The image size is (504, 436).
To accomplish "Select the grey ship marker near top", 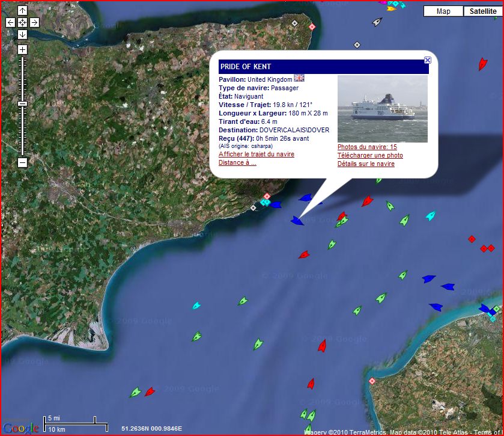I will click(x=377, y=22).
